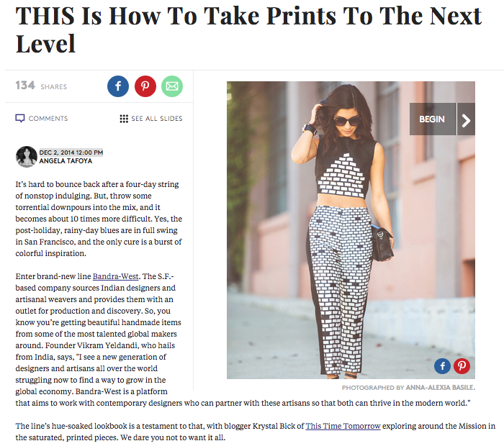Open the Comments speech bubble icon
The image size is (504, 446).
pos(20,119)
